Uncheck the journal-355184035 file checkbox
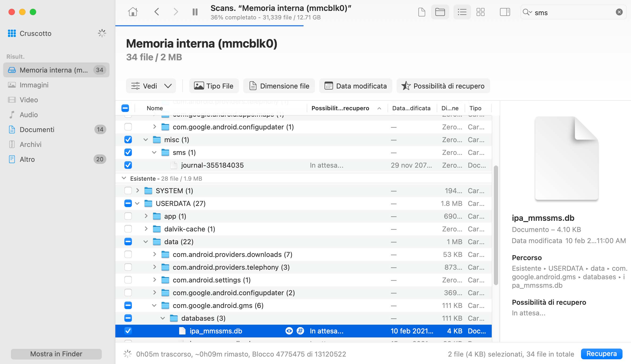Screen dimensions: 631x364 [128, 165]
